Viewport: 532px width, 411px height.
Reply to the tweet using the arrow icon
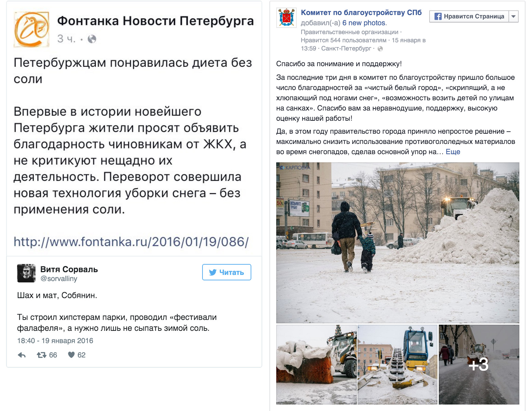tap(22, 355)
